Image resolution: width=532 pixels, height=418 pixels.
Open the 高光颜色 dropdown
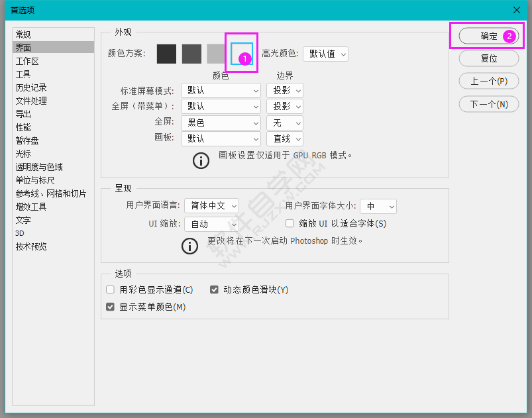[325, 54]
